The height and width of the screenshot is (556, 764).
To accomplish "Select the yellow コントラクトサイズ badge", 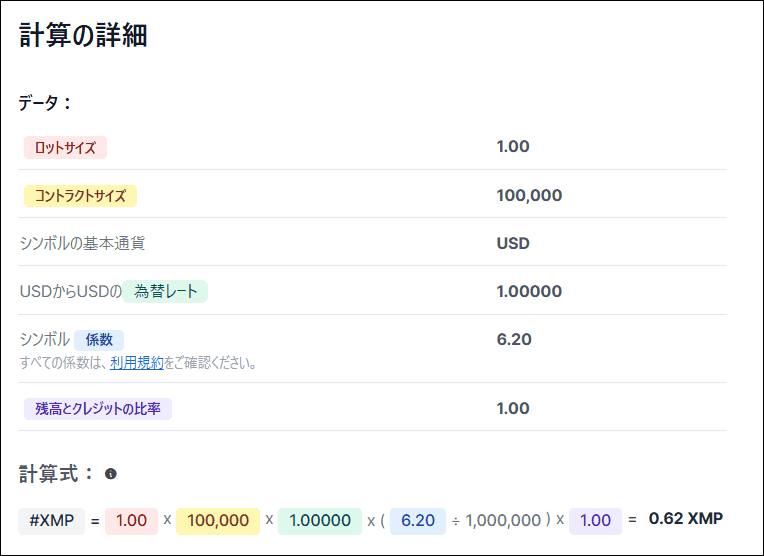I will 80,196.
